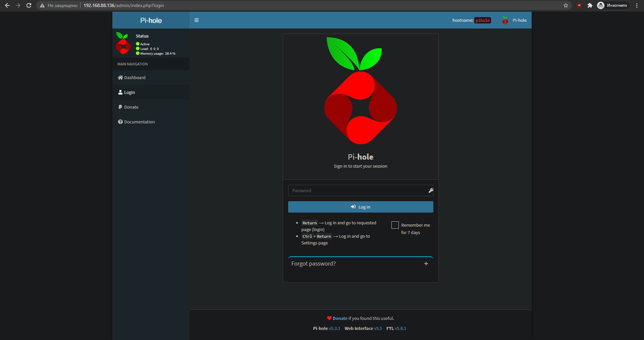
Task: Click the not-secure warning icon in the address bar
Action: (x=42, y=5)
